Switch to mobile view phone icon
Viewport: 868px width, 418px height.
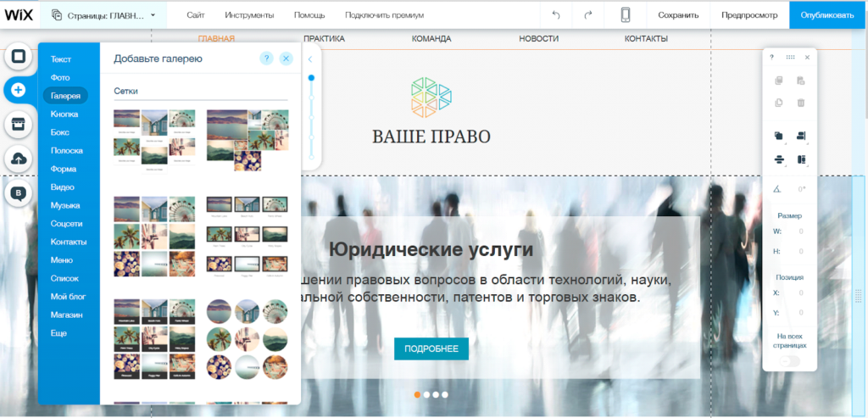pyautogui.click(x=626, y=15)
